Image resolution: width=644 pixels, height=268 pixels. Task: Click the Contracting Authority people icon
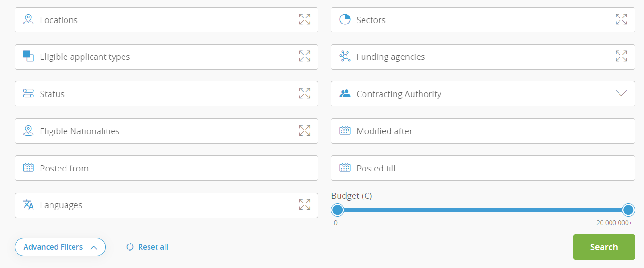tap(345, 93)
